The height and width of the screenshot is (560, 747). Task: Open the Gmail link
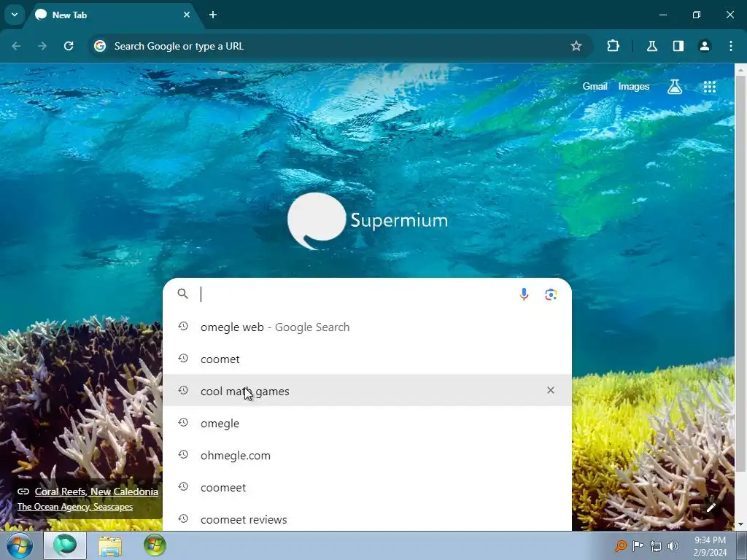coord(595,87)
